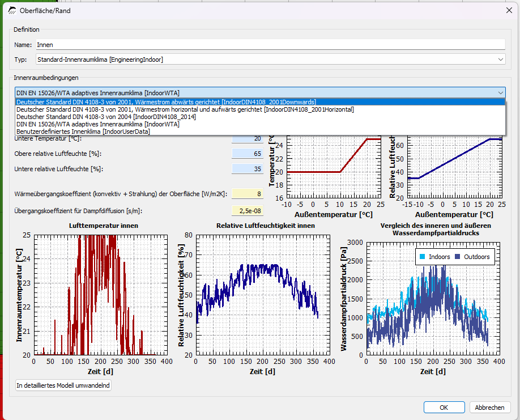Confirm the dialog with OK
Viewport: 520px width, 420px height.
(x=444, y=408)
